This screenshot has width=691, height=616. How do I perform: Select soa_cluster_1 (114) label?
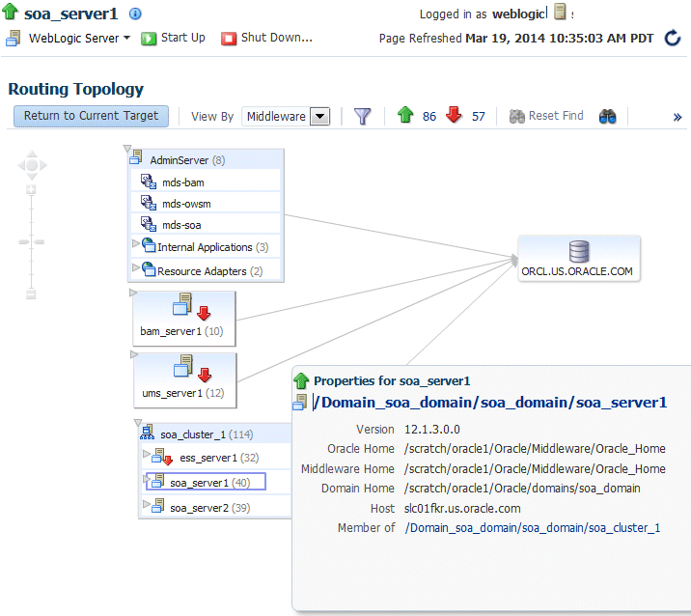(x=207, y=434)
